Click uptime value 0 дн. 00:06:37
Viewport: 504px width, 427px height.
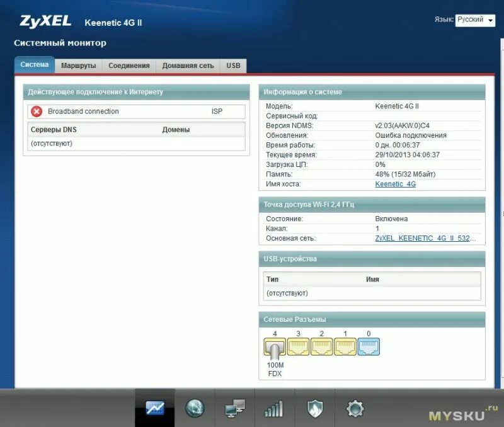398,145
